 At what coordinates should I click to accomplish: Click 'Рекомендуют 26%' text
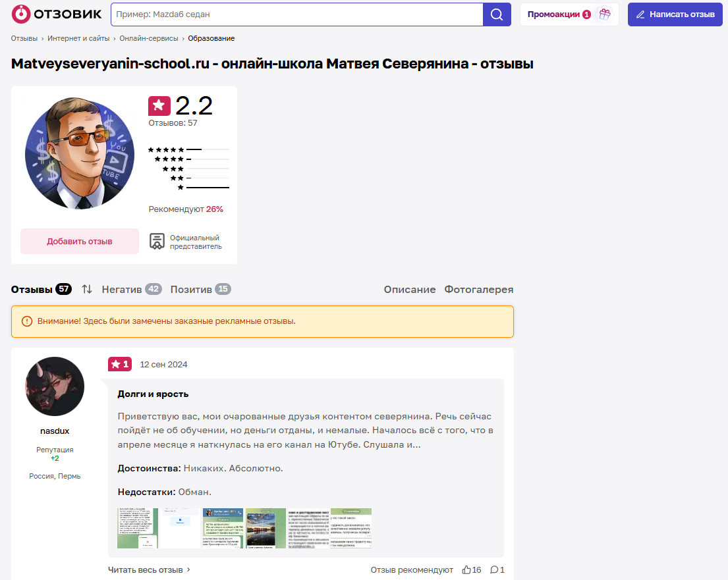pyautogui.click(x=186, y=209)
